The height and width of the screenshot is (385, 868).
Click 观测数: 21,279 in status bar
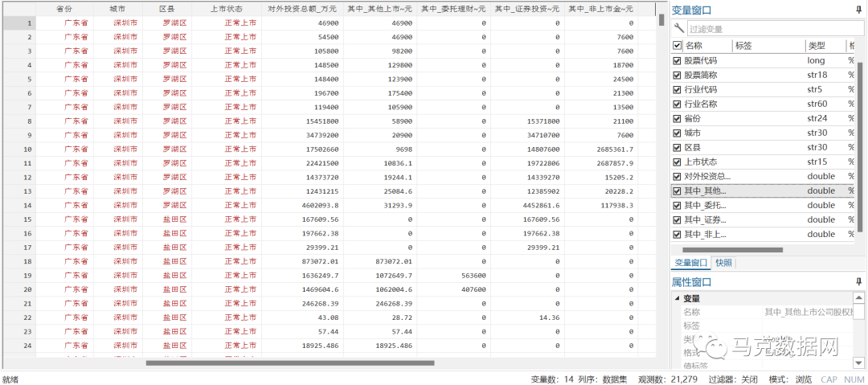tap(667, 379)
